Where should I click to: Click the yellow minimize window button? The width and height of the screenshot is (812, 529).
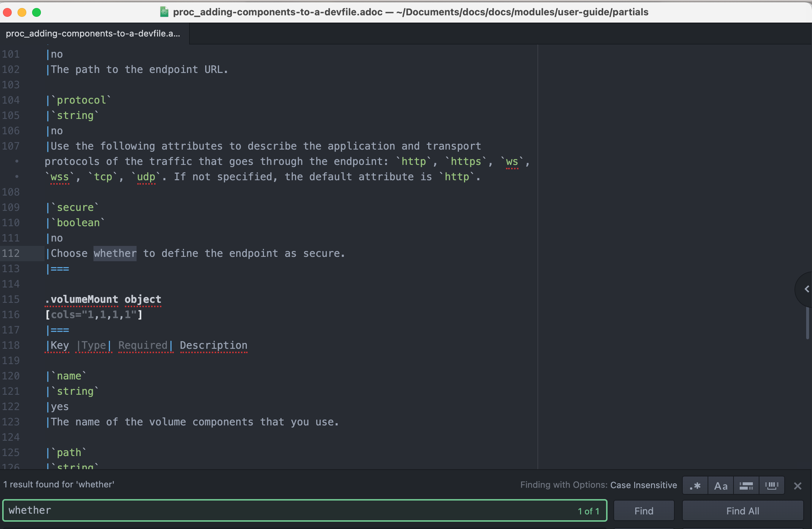(x=22, y=12)
